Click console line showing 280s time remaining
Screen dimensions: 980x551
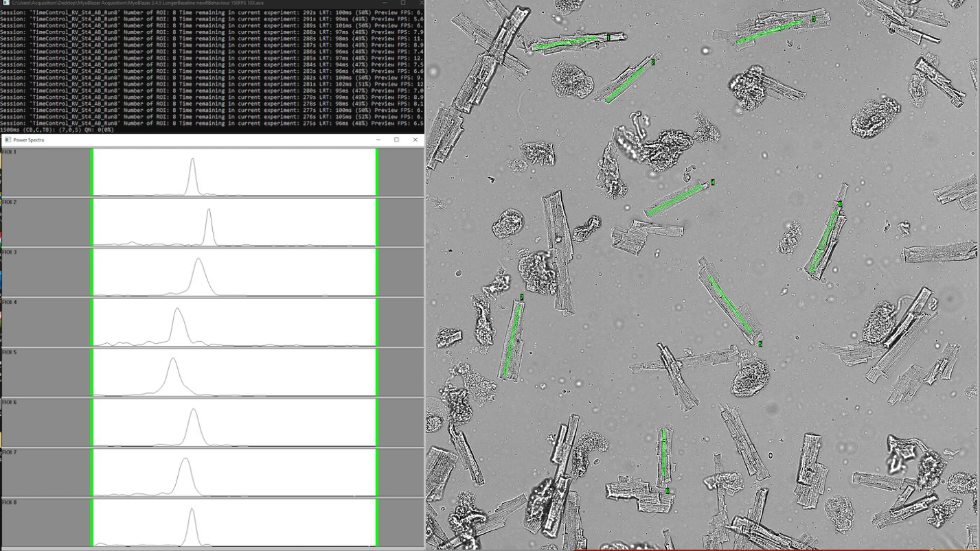[x=212, y=91]
